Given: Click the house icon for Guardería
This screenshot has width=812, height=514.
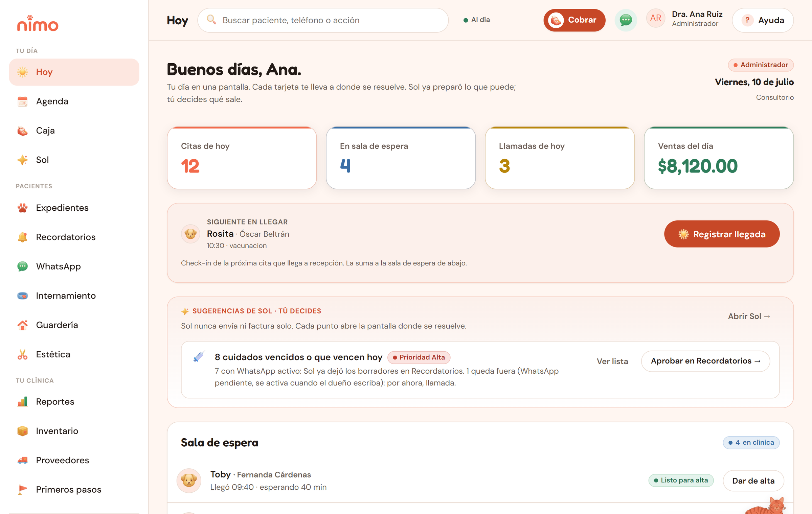Looking at the screenshot, I should (x=23, y=325).
